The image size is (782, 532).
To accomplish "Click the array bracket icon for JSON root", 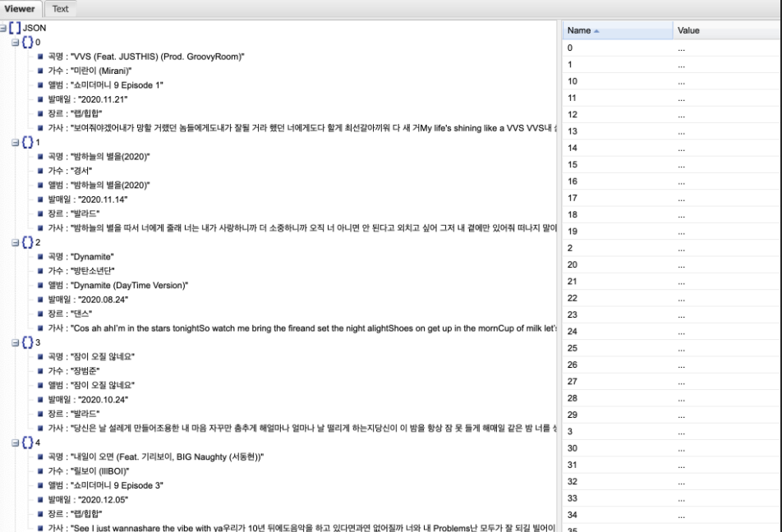I will point(15,28).
